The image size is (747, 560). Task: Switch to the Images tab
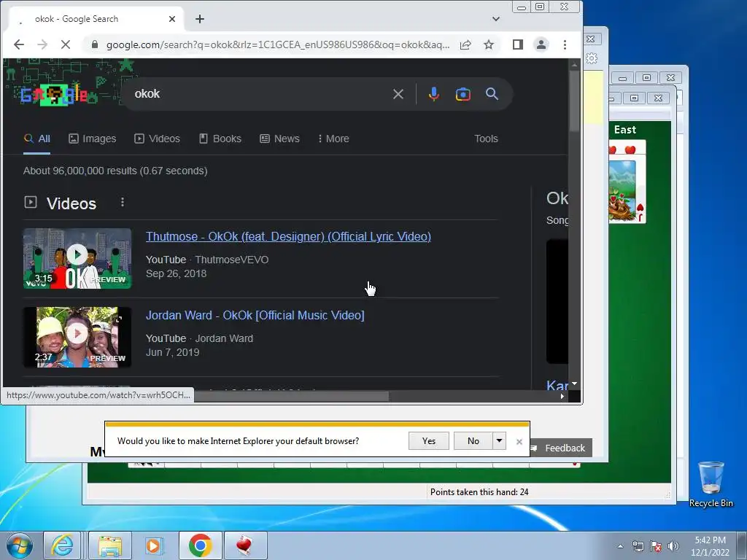pyautogui.click(x=93, y=139)
